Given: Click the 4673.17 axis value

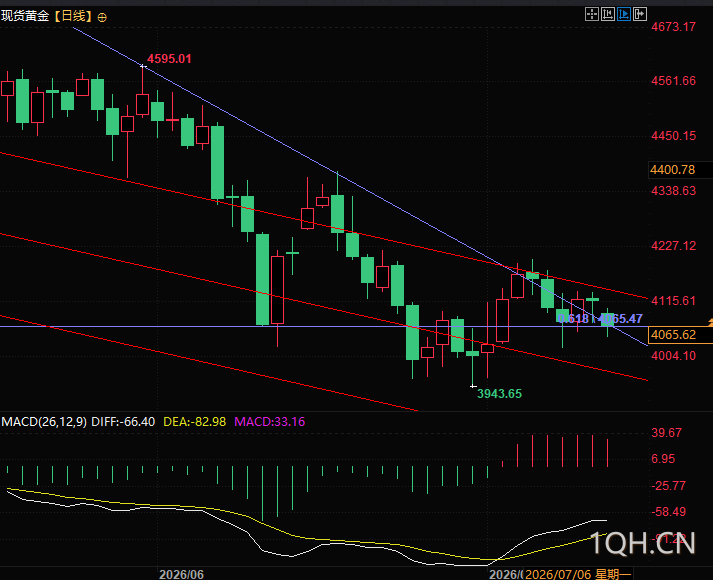Looking at the screenshot, I should pos(673,27).
